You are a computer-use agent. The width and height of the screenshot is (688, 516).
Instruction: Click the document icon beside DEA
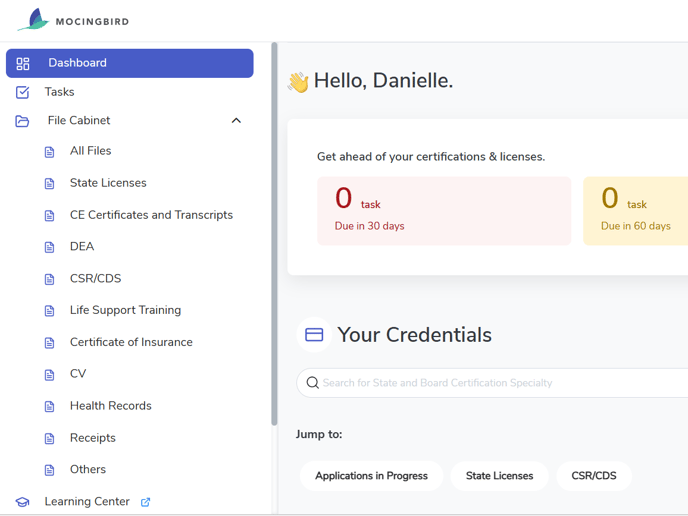click(x=50, y=247)
